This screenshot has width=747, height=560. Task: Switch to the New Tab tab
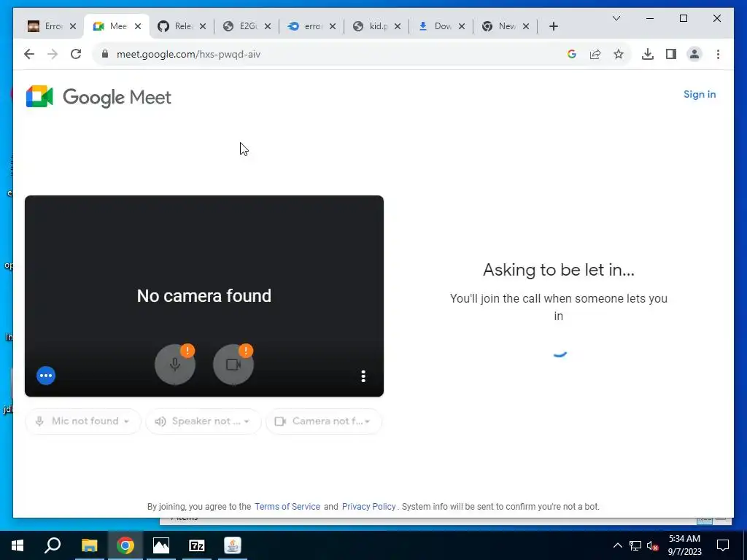click(x=499, y=26)
